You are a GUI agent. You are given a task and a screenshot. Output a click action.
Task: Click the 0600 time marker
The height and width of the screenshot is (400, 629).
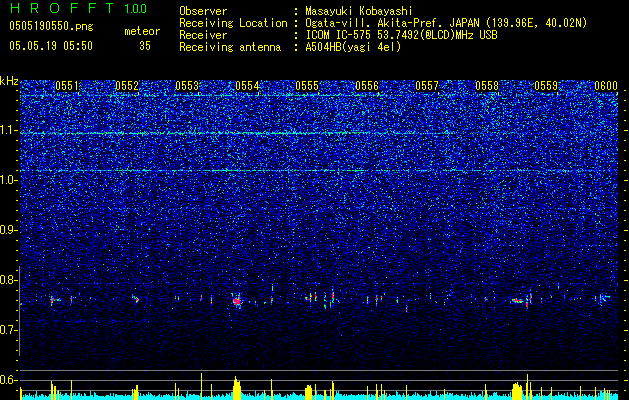point(606,86)
